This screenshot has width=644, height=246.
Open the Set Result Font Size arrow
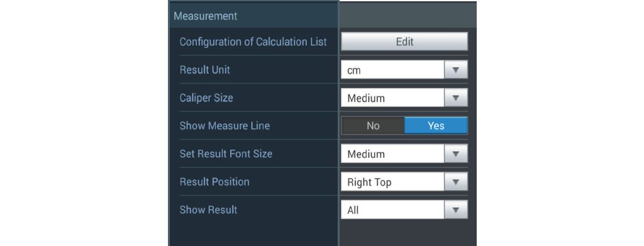[455, 154]
